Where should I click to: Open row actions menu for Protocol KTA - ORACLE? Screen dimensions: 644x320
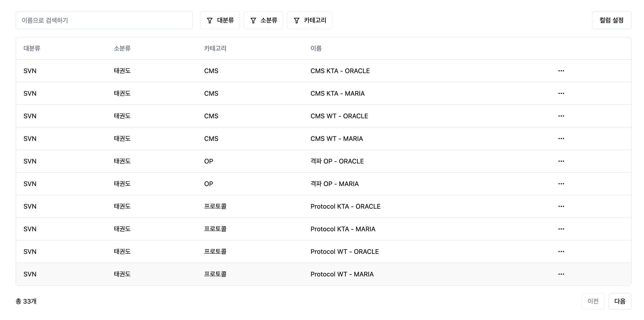[x=561, y=206]
